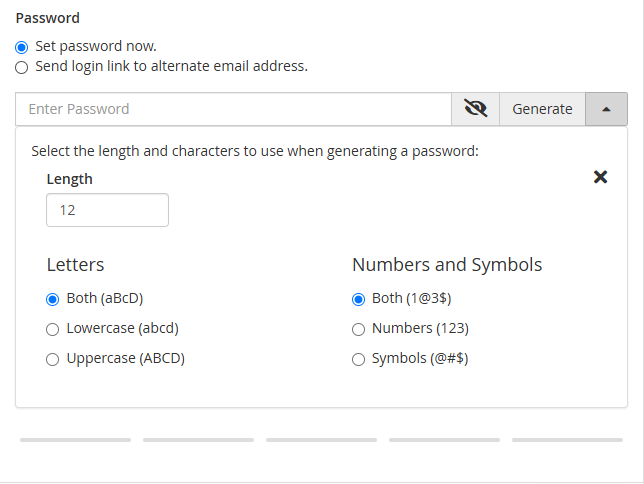This screenshot has width=644, height=484.
Task: Select Uppercase (ABCD) letters option
Action: pos(53,360)
